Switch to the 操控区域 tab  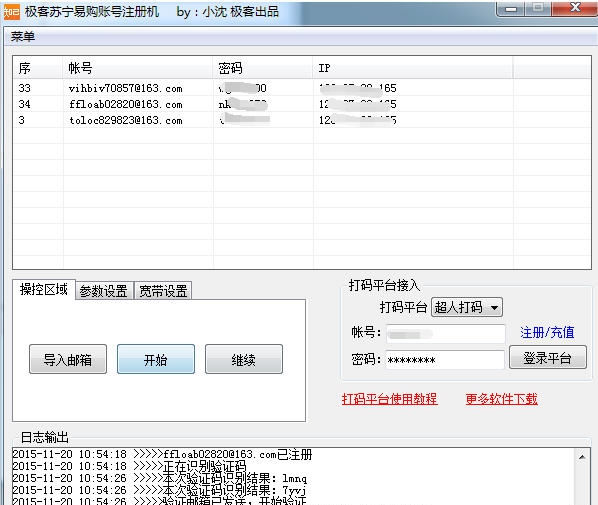tap(43, 289)
